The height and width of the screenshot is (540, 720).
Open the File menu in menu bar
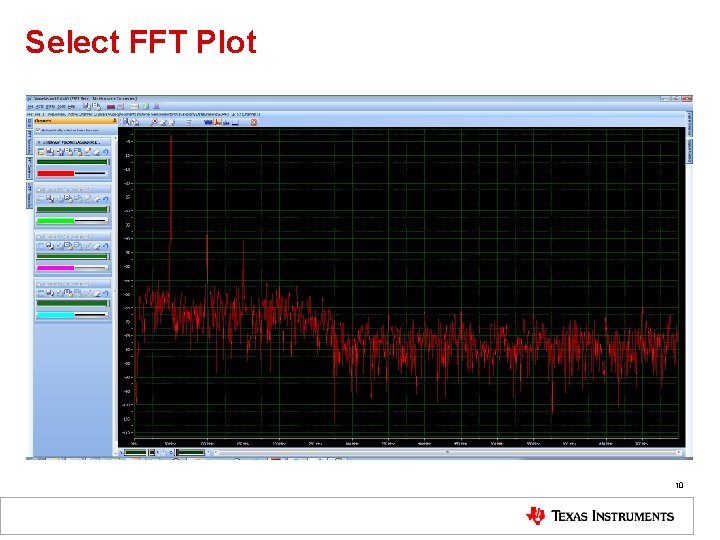pos(30,107)
